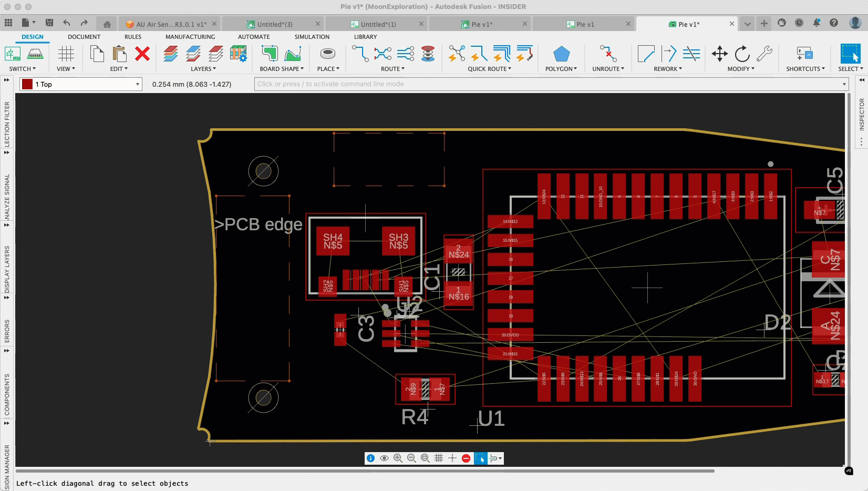Pick the Rotate tool icon
The width and height of the screenshot is (868, 491).
tap(742, 54)
